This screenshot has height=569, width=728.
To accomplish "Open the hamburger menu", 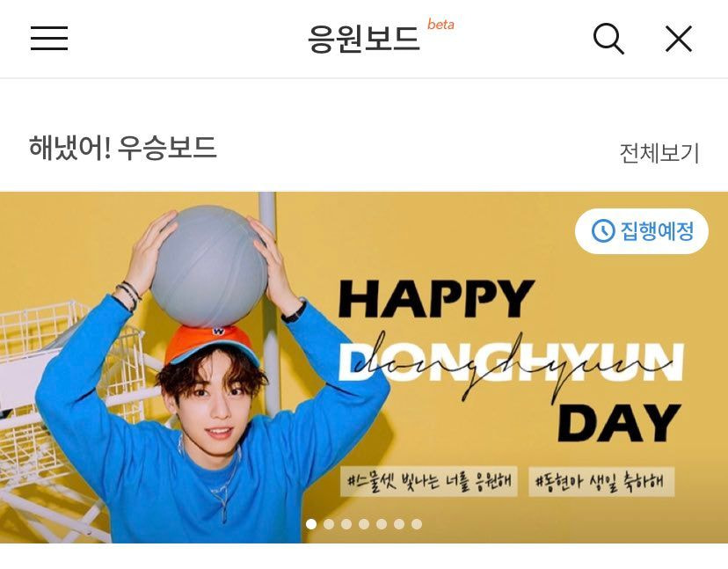I will click(x=49, y=38).
